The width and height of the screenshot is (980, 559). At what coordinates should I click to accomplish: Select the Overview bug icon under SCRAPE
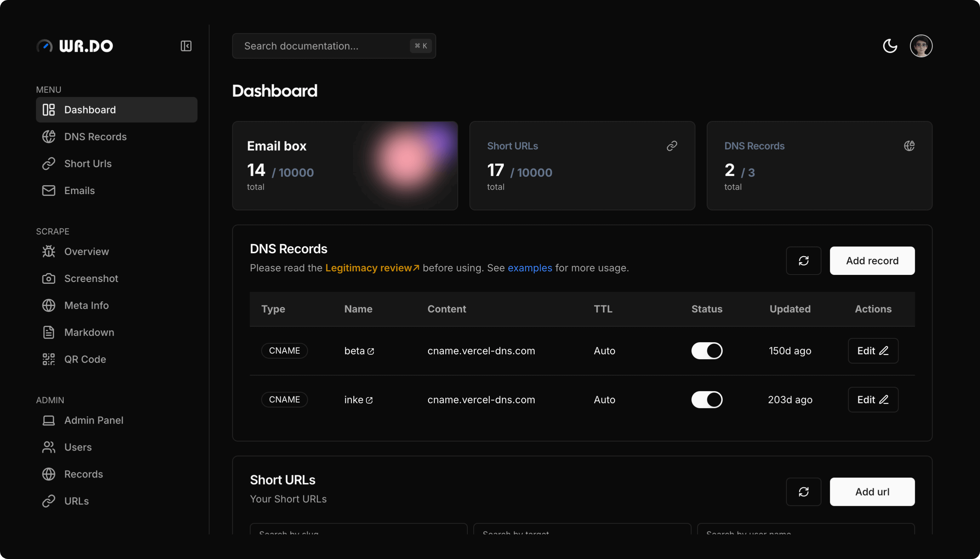[x=49, y=252]
